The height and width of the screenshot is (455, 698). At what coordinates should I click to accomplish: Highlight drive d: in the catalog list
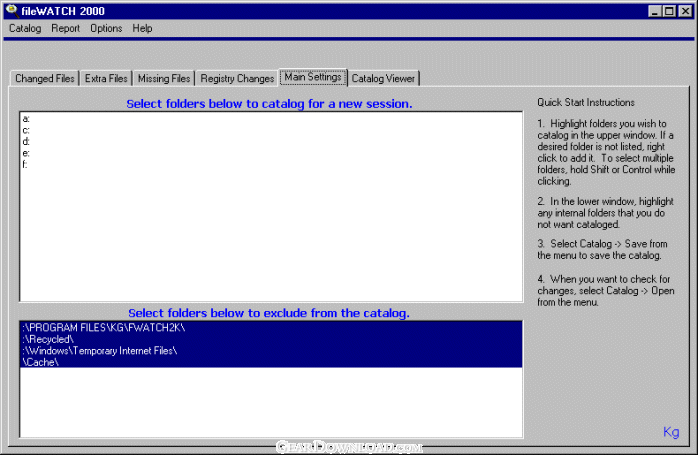click(x=271, y=142)
